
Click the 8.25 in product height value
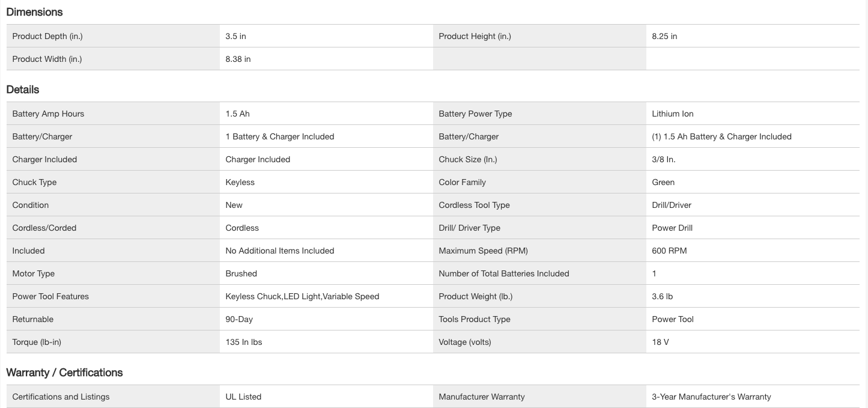coord(664,36)
